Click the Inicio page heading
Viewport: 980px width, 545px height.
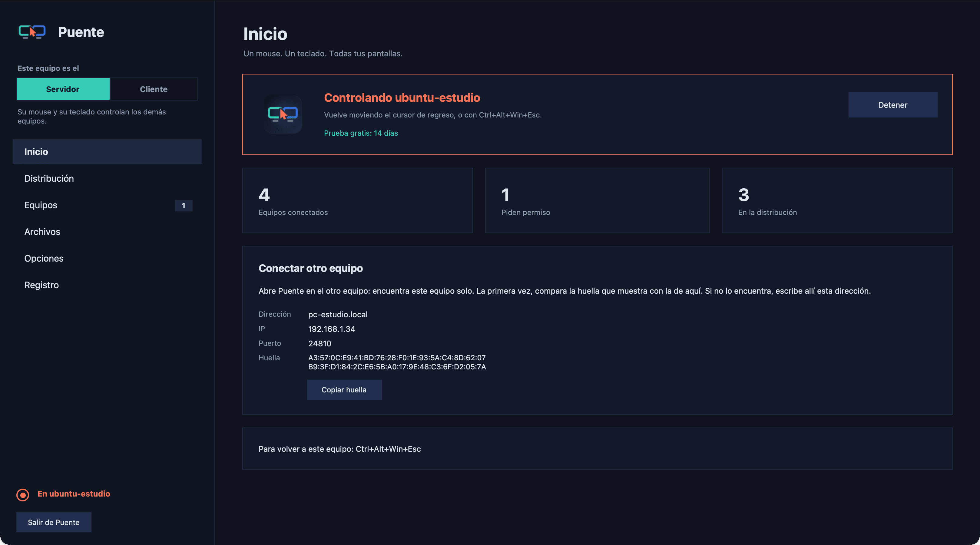pos(265,34)
